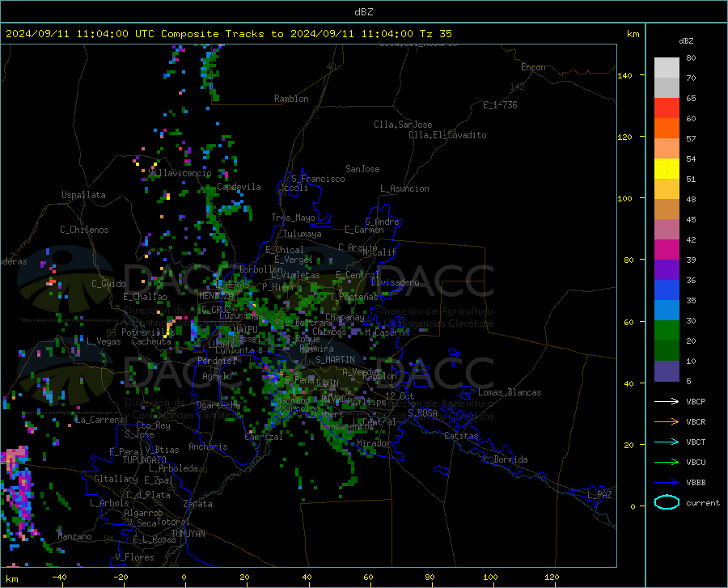The height and width of the screenshot is (588, 728).
Task: Click the 'current' legend label
Action: click(702, 502)
